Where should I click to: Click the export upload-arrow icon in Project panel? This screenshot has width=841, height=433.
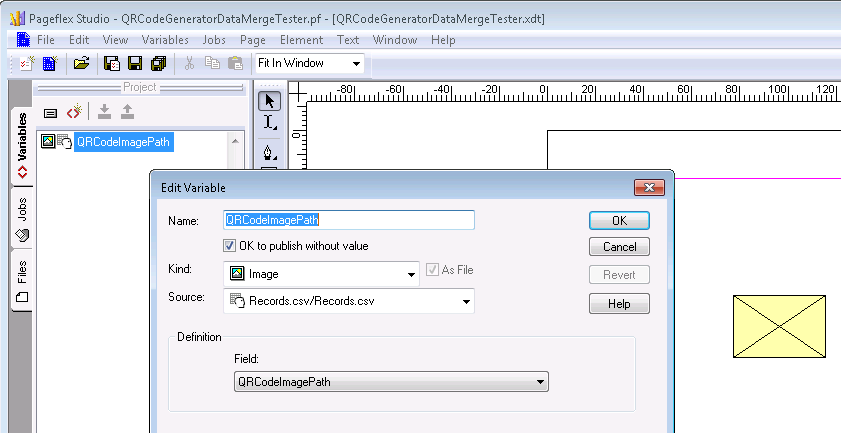(127, 112)
